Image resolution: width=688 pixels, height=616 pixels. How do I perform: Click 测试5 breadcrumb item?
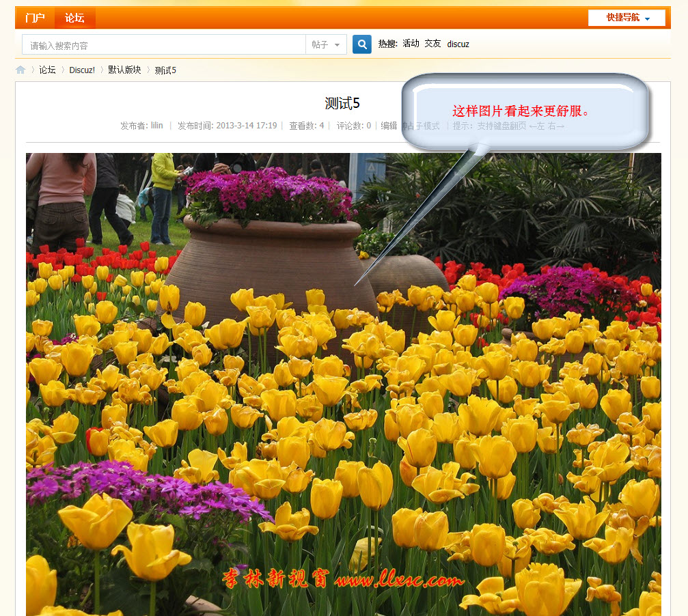(x=165, y=70)
